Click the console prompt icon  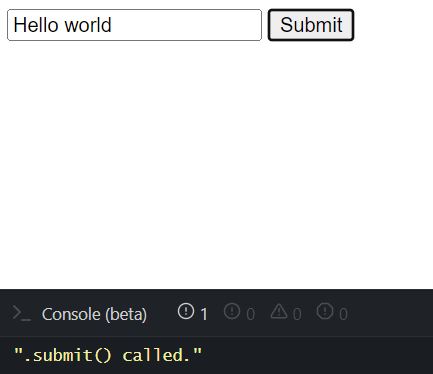21,313
